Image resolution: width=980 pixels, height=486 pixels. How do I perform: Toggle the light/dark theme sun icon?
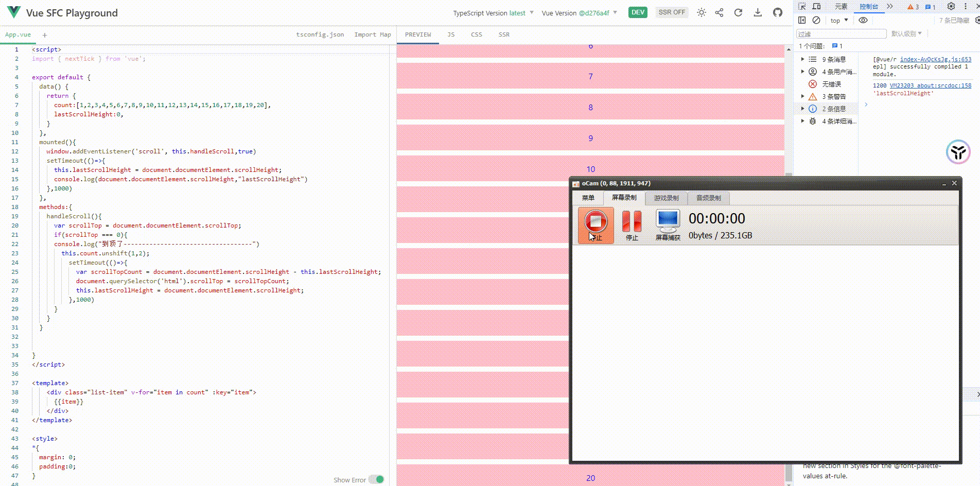click(x=701, y=12)
